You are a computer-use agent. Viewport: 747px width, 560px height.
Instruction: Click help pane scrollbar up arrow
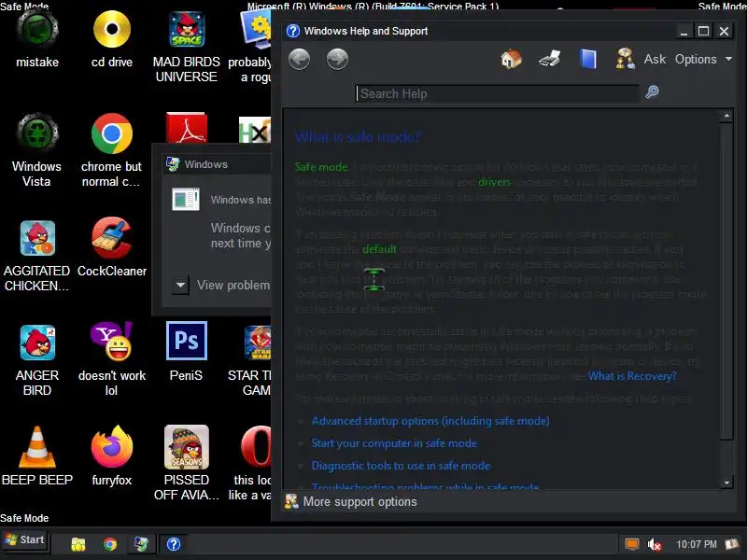(726, 116)
